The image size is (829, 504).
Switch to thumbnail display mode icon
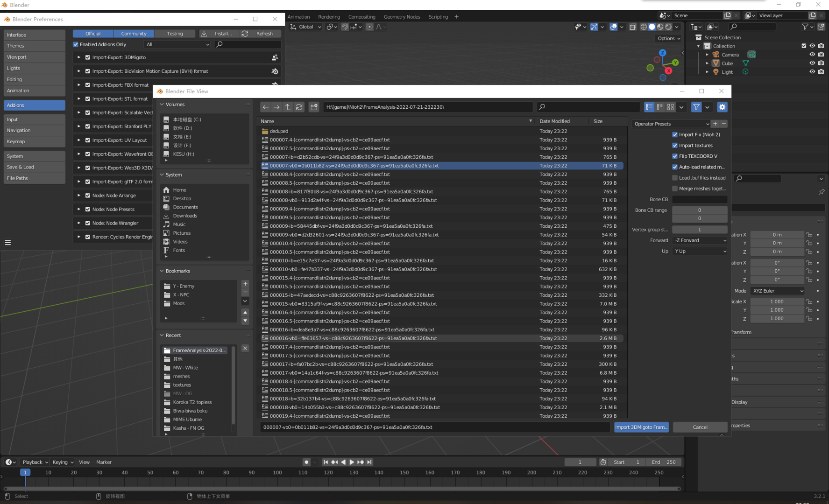click(671, 107)
